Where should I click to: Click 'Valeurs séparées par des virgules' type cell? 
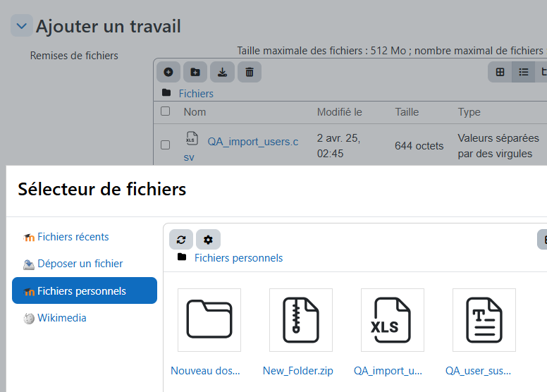[498, 146]
